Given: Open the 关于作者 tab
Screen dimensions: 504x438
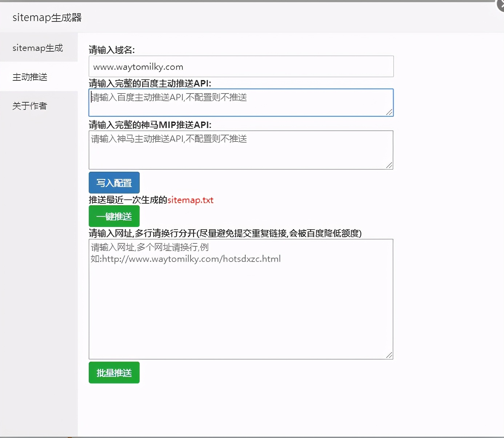Looking at the screenshot, I should click(39, 106).
